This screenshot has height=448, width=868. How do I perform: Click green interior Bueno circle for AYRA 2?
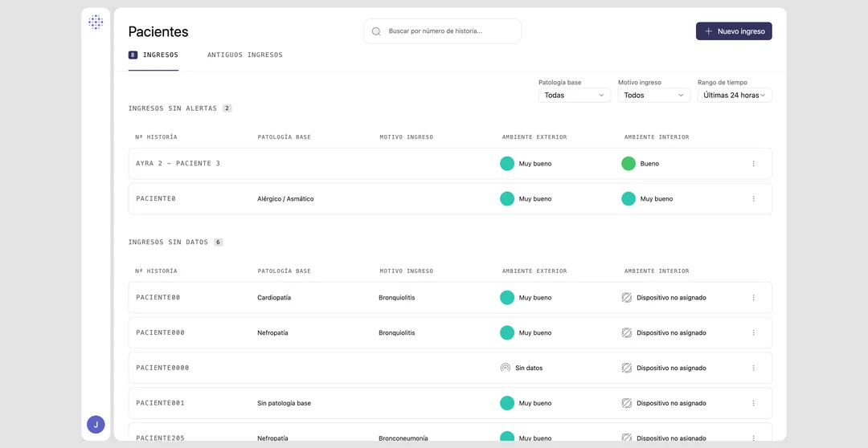click(x=628, y=164)
